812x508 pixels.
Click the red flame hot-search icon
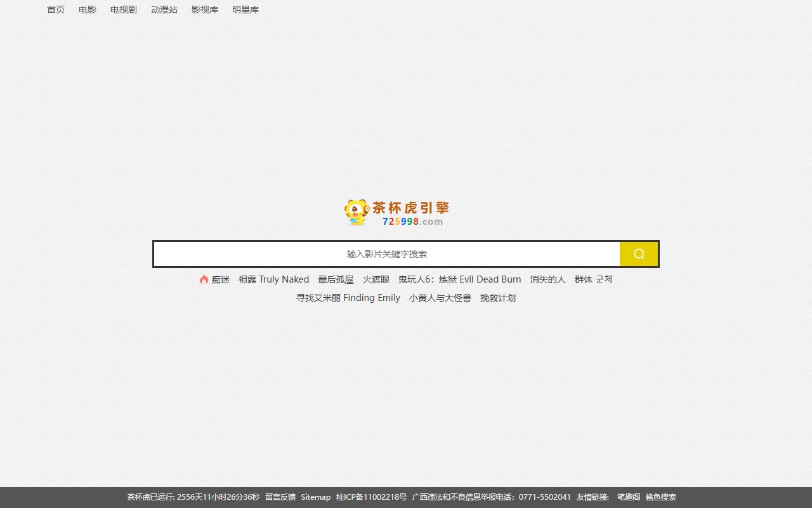coord(204,279)
